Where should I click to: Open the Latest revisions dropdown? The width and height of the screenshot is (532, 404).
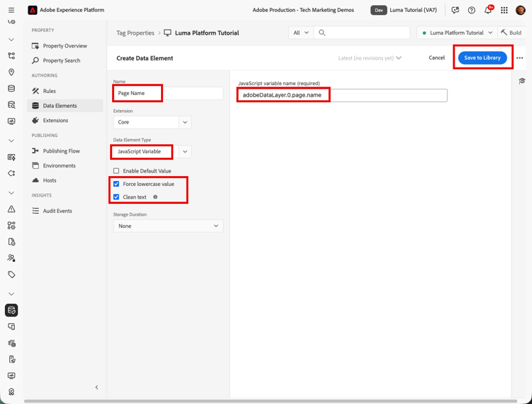[370, 58]
